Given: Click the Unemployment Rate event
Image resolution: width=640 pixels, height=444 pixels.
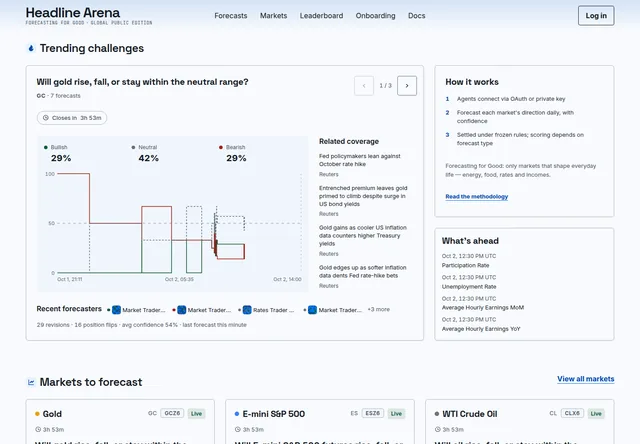Looking at the screenshot, I should (469, 286).
